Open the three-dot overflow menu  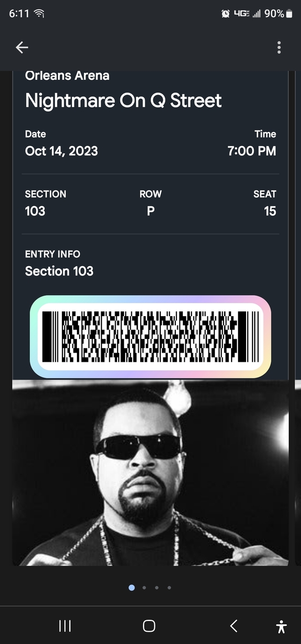[x=279, y=47]
